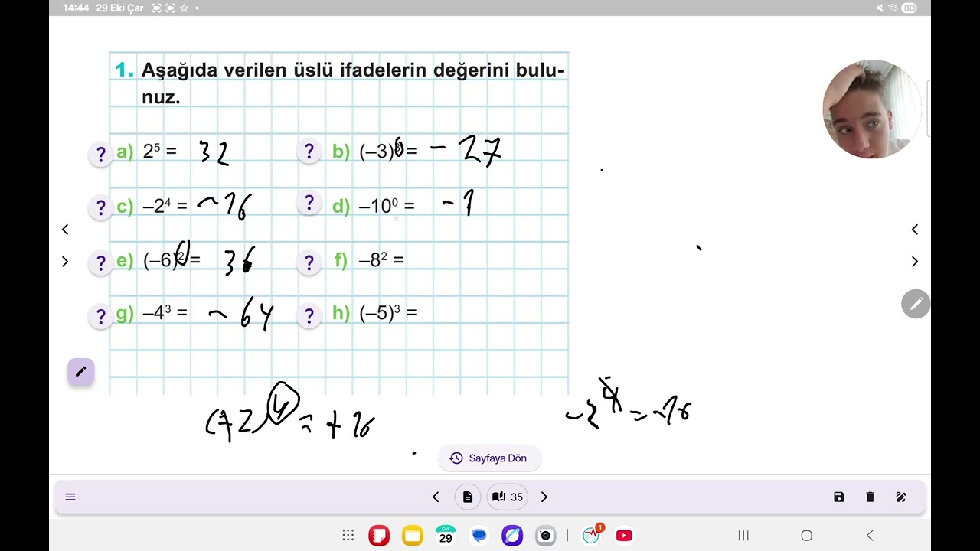Viewport: 980px width, 551px height.
Task: Delete drawings with the trash can icon
Action: (x=870, y=497)
